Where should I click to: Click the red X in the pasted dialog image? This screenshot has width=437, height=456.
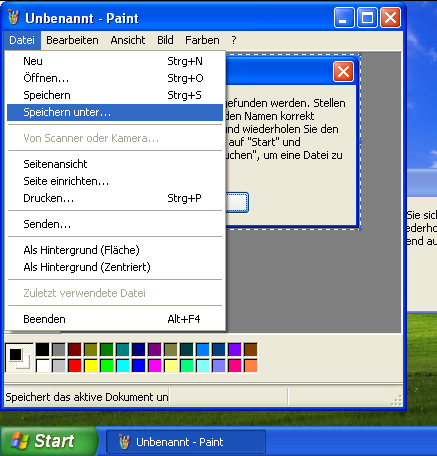343,72
